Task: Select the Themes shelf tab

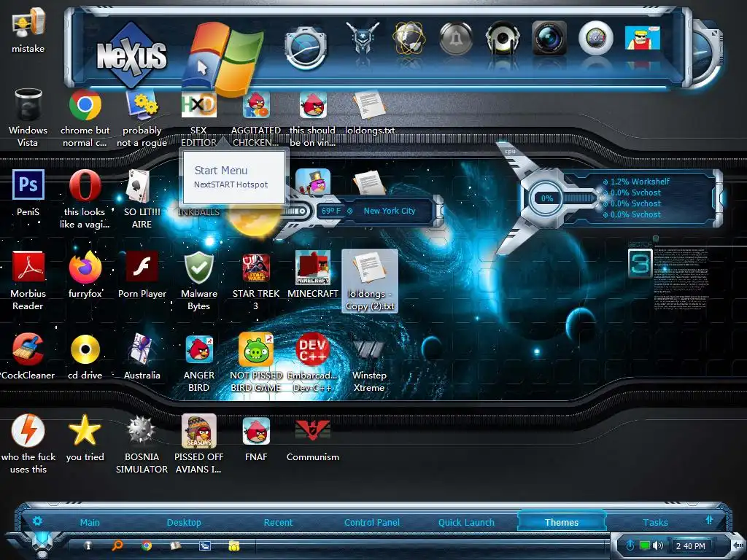Action: (x=562, y=522)
